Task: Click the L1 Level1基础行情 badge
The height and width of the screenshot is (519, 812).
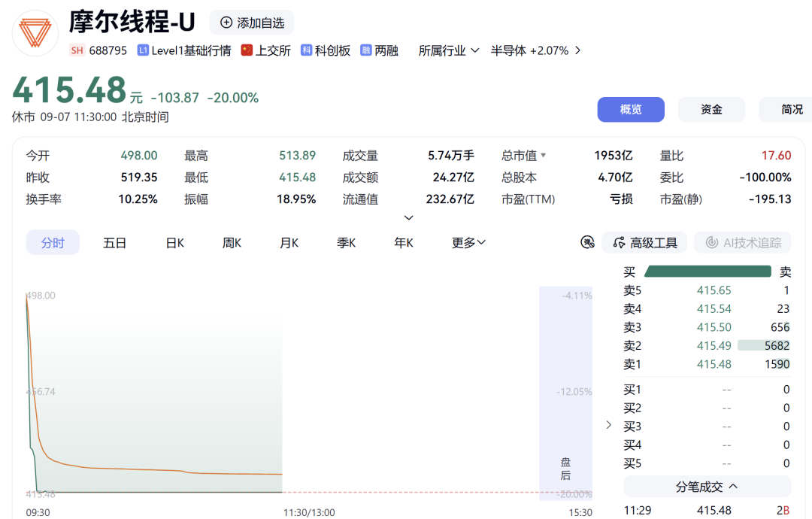Action: (143, 50)
